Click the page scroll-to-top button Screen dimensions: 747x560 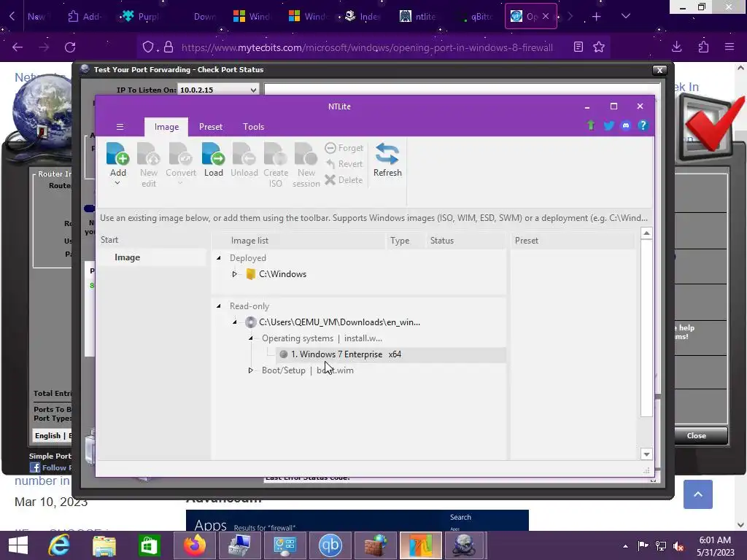tap(698, 494)
